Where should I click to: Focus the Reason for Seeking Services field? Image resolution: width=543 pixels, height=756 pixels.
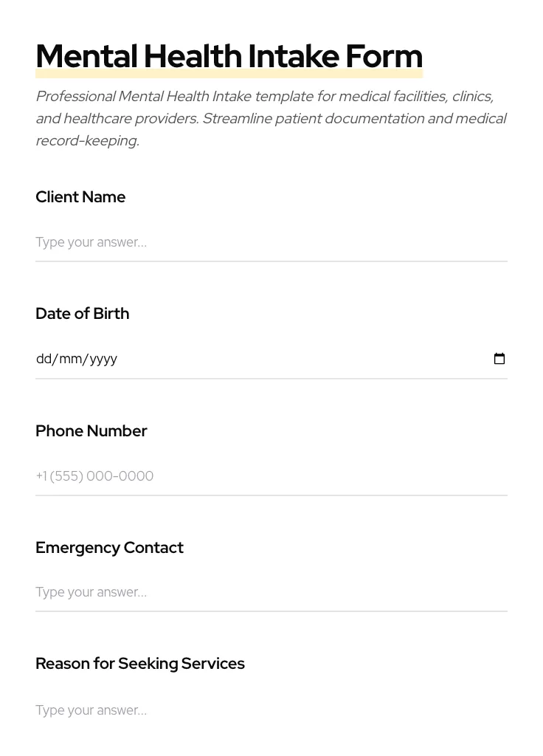pos(271,710)
